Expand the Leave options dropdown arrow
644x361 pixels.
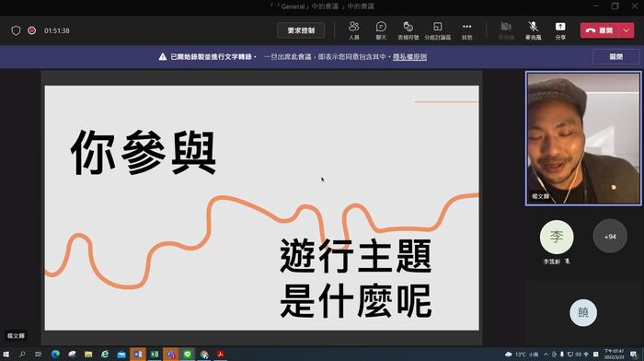[x=627, y=30]
